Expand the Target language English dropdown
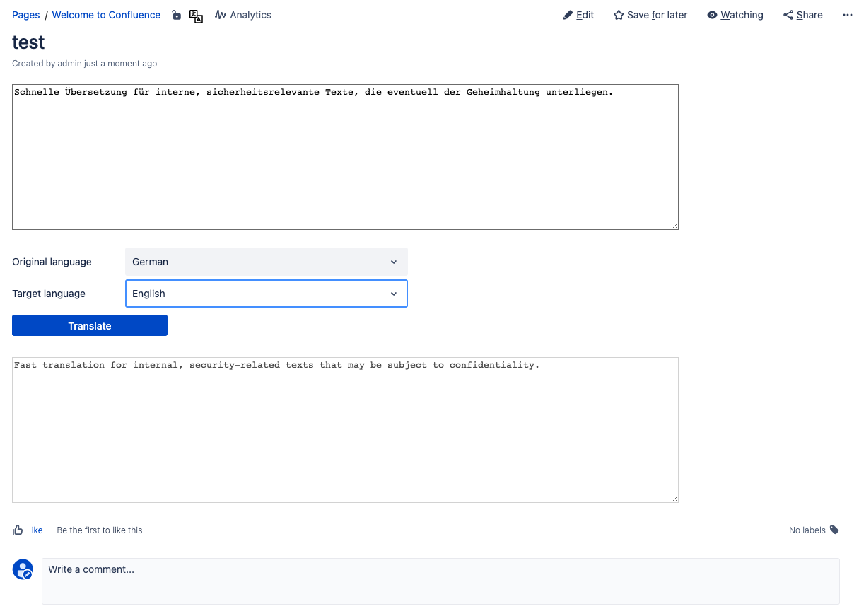Image resolution: width=859 pixels, height=616 pixels. 266,294
